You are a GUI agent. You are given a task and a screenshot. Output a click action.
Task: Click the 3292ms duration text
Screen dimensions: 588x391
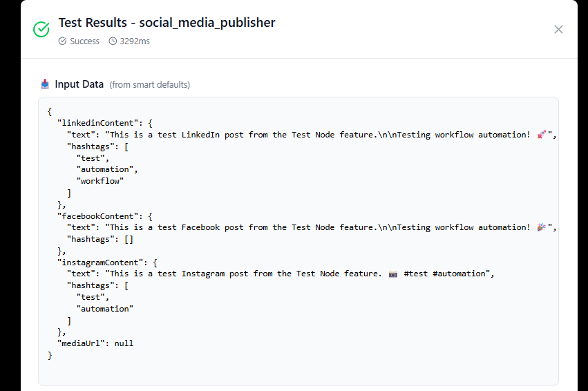coord(135,41)
